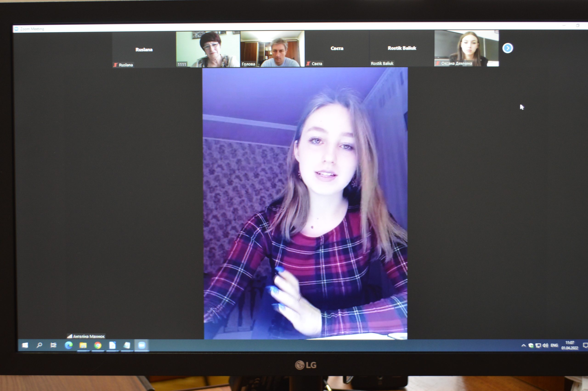Select the Оксана Демчина video thumbnail
Screen dimensions: 588x391
466,48
